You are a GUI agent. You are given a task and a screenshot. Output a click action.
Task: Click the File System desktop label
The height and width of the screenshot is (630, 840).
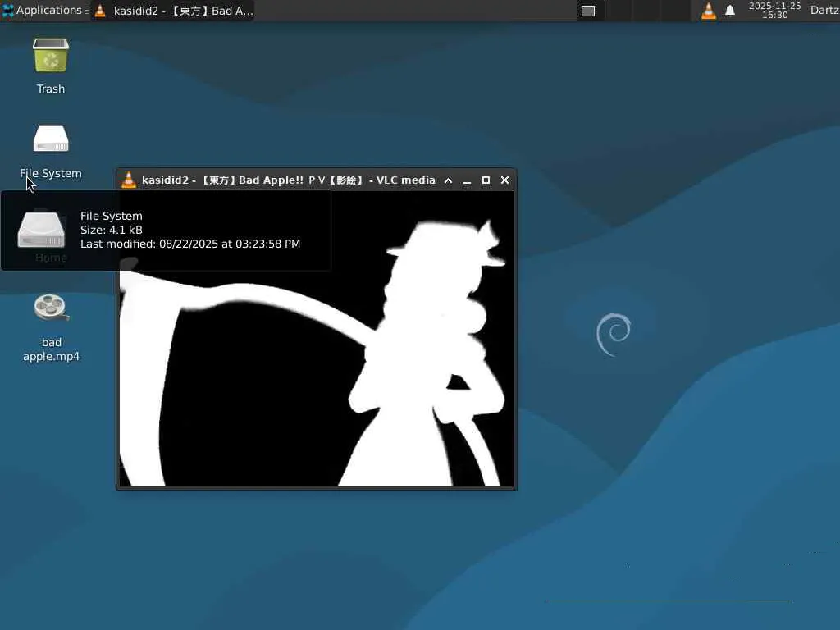tap(51, 173)
